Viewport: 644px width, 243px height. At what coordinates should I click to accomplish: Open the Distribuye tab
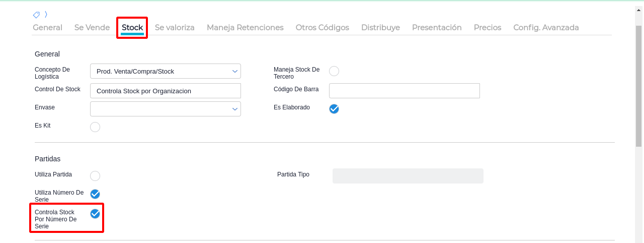tap(380, 28)
